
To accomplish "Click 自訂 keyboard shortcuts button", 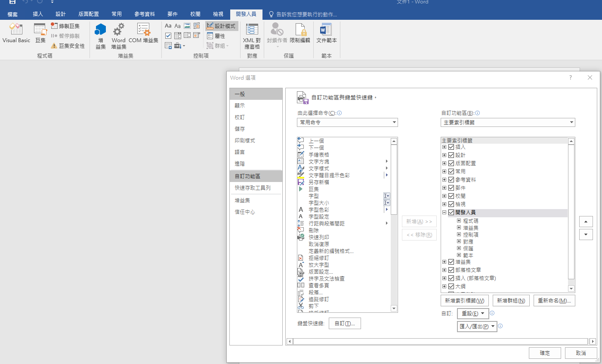I will (x=345, y=324).
